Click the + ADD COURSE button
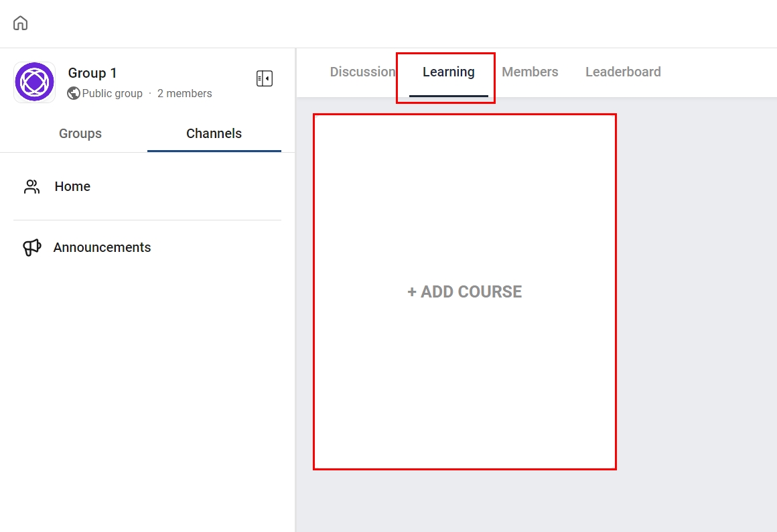Viewport: 777px width, 532px height. click(x=465, y=291)
